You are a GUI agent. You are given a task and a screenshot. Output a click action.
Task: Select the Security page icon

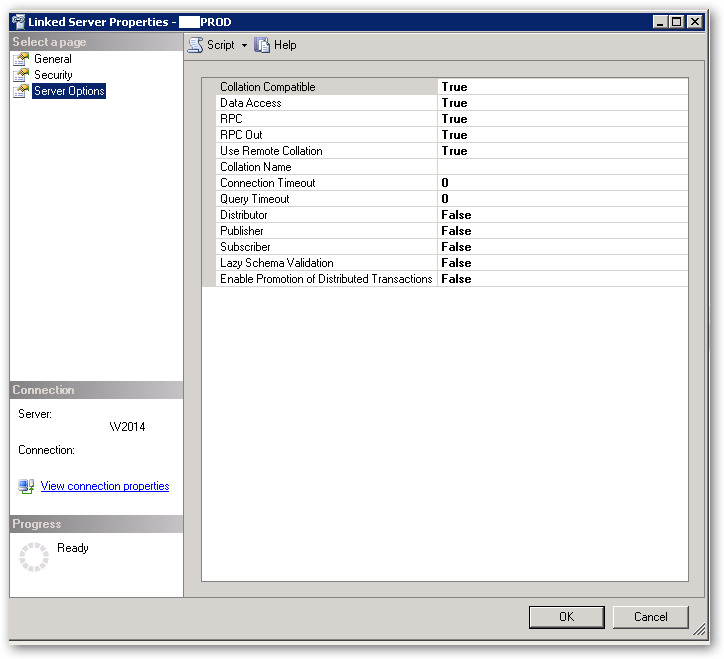(x=21, y=75)
